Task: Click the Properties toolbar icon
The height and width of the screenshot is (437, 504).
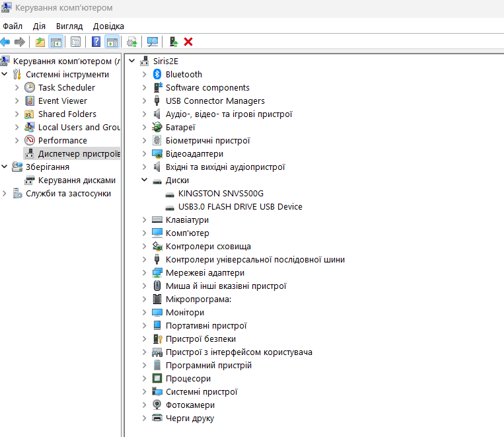Action: 75,42
